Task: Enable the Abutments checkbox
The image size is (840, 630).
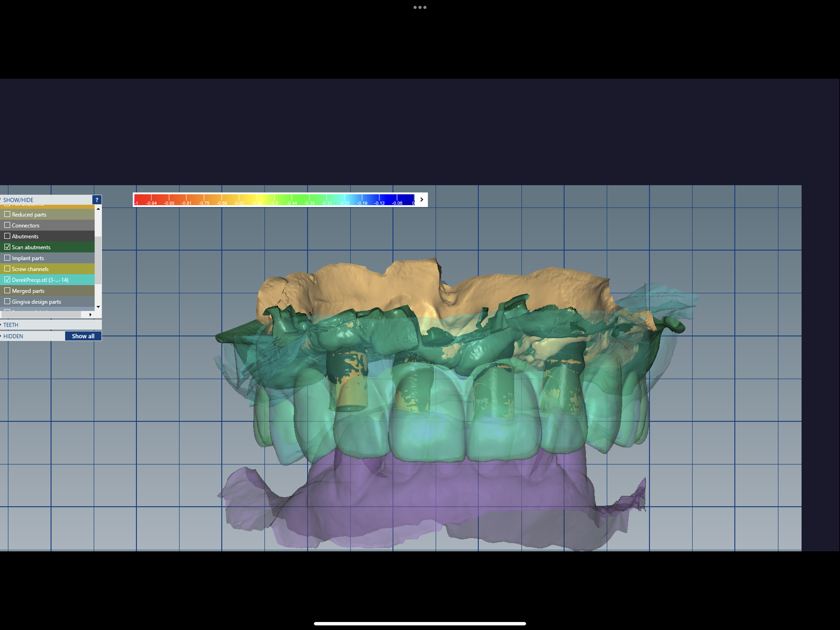Action: pos(8,236)
